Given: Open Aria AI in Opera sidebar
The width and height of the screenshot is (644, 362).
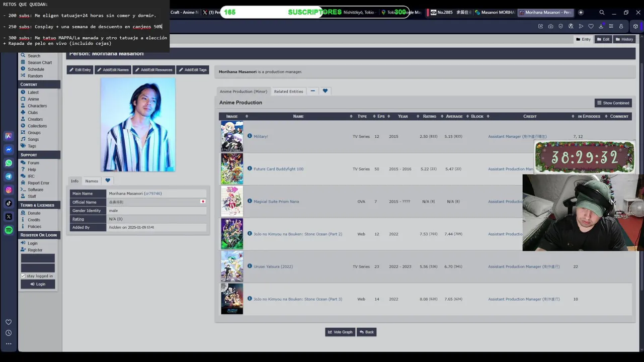Looking at the screenshot, I should (9, 136).
